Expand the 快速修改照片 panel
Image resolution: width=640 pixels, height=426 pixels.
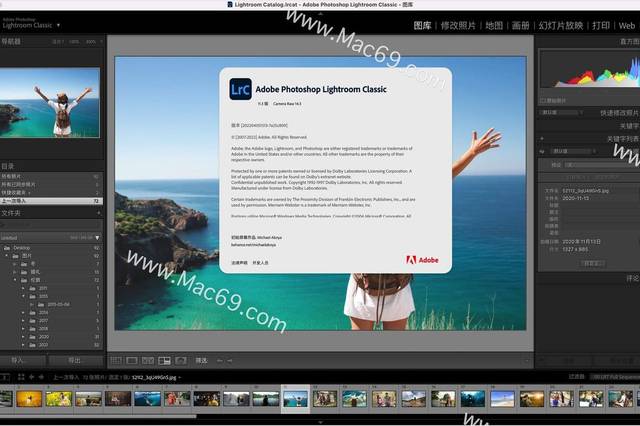[x=619, y=113]
